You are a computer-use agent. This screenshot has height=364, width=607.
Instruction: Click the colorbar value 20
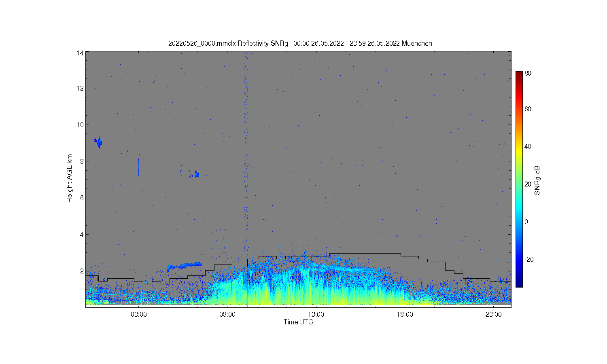click(x=528, y=184)
